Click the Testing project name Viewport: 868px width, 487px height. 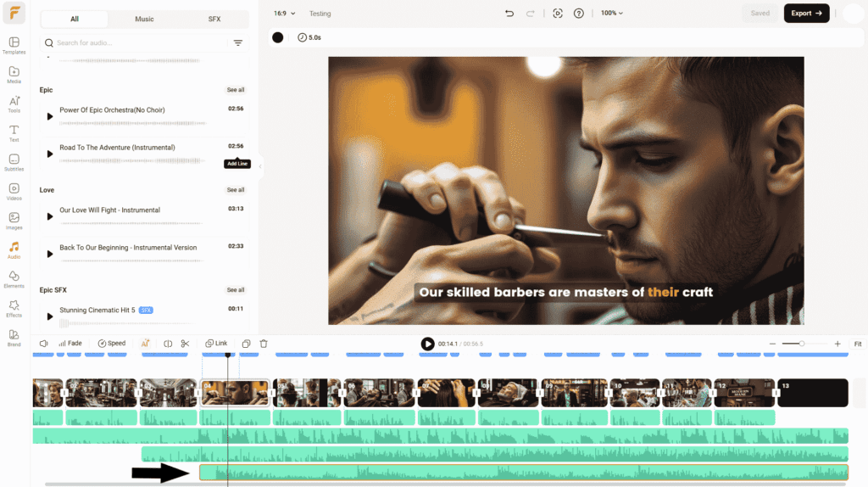pos(320,14)
